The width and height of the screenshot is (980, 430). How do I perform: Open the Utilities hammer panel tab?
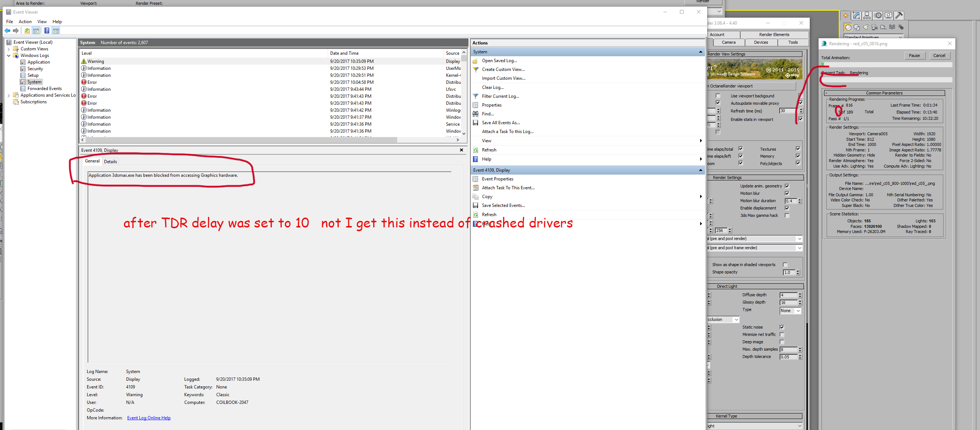pos(899,15)
